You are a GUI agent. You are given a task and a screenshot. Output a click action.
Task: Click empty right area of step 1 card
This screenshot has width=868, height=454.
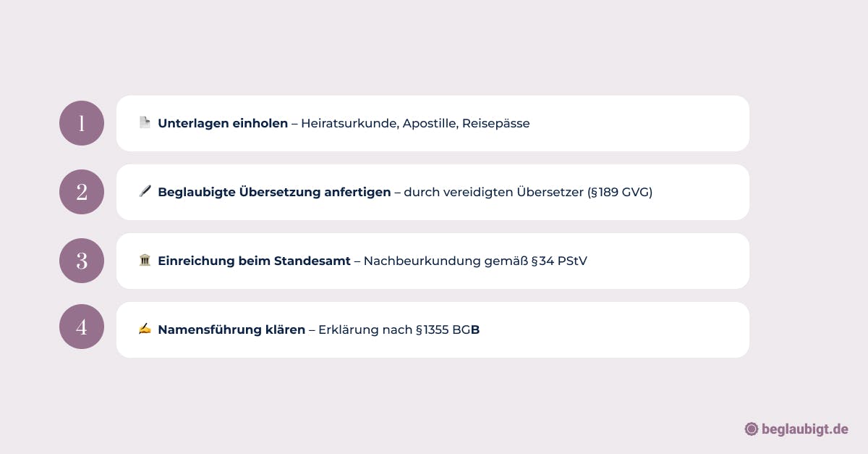coord(651,123)
